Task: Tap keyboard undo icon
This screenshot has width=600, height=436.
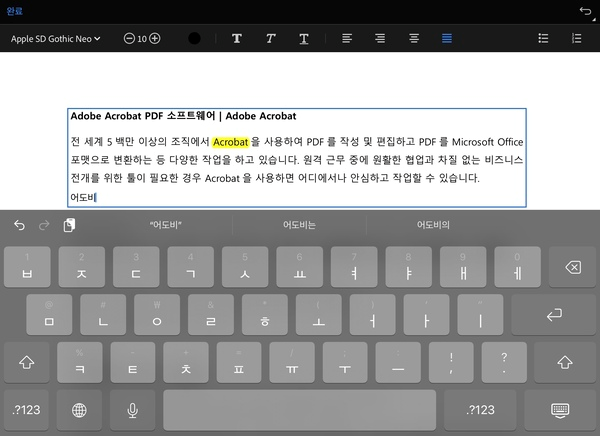Action: tap(19, 225)
